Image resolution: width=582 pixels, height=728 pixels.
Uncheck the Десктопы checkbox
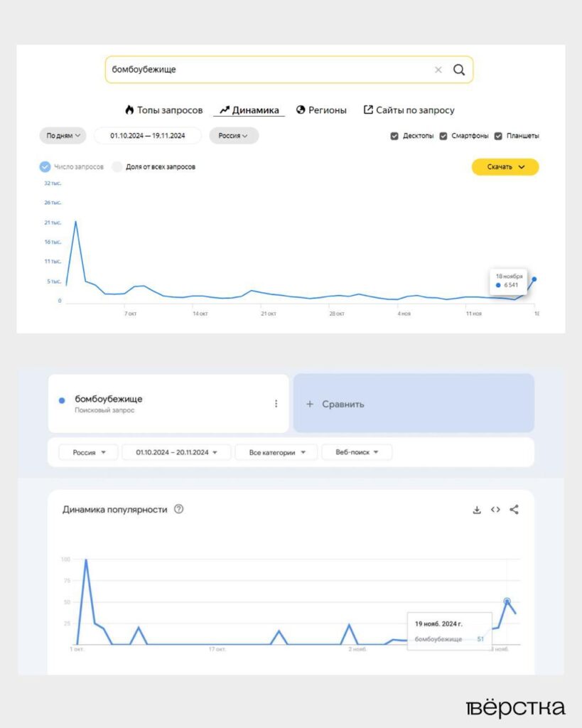coord(394,134)
